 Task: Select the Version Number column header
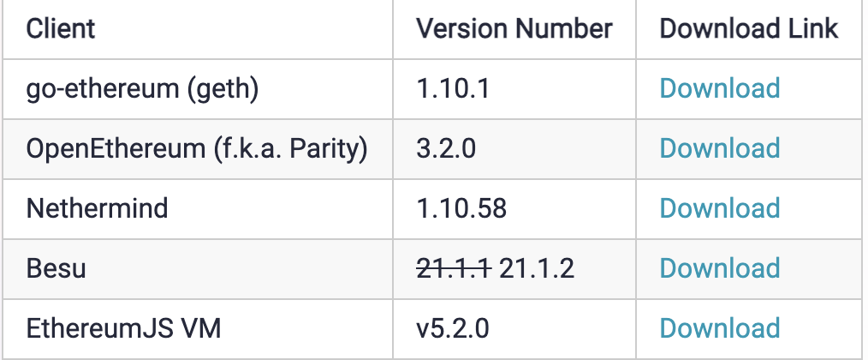pyautogui.click(x=514, y=28)
